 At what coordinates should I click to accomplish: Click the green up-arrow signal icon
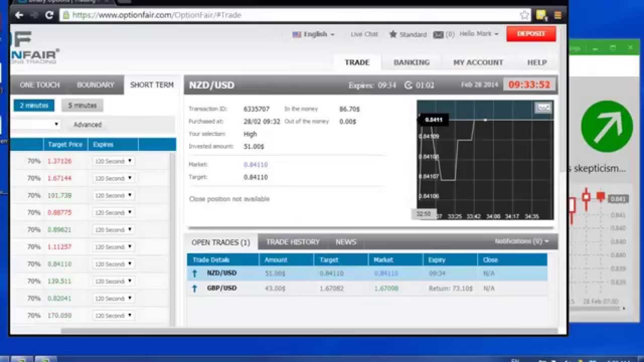[607, 126]
